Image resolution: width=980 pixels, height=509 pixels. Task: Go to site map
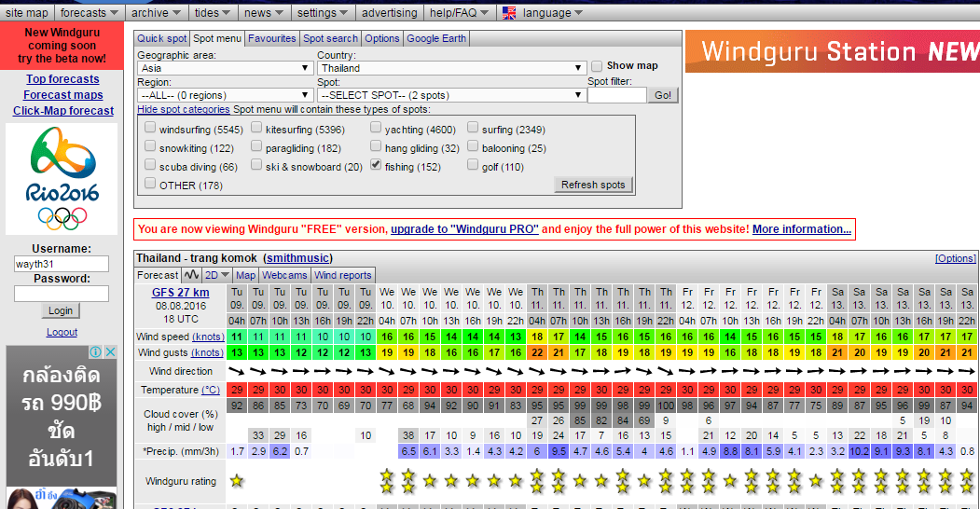tap(27, 12)
